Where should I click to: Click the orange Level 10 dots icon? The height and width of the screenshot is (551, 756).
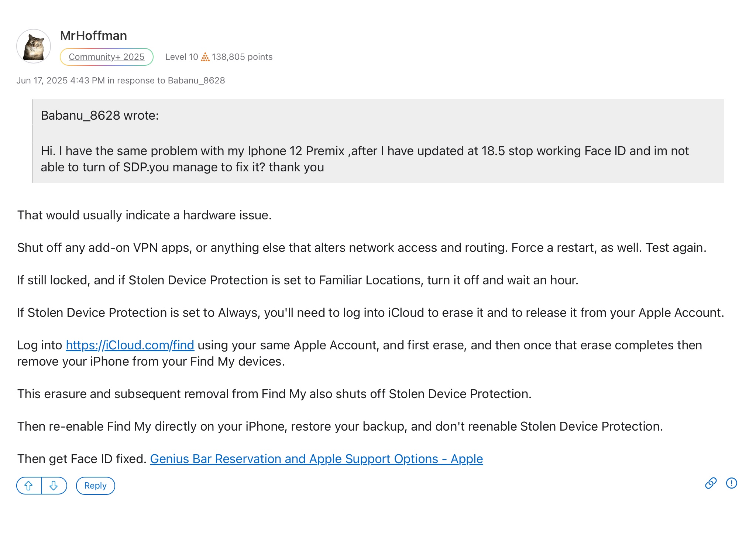205,57
